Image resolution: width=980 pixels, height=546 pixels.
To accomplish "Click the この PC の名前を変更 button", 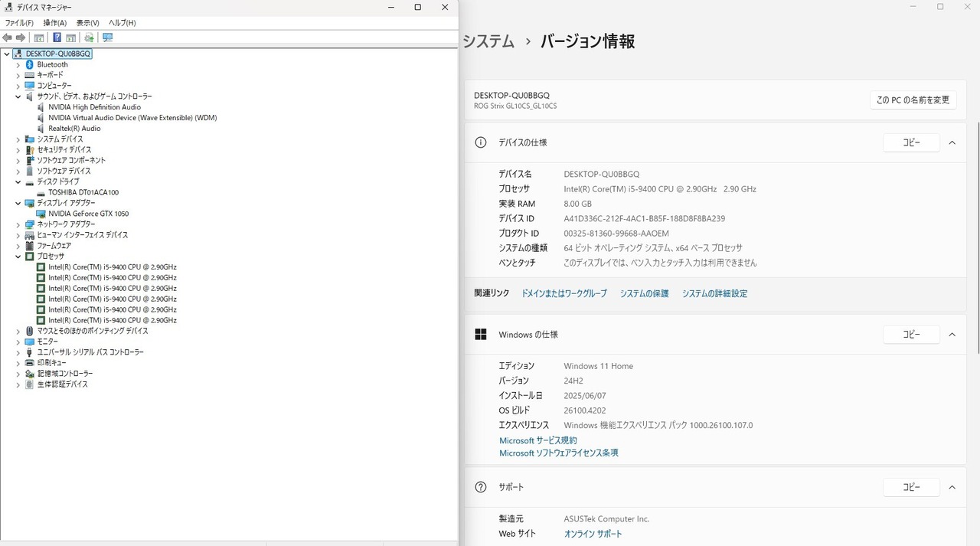I will click(913, 100).
